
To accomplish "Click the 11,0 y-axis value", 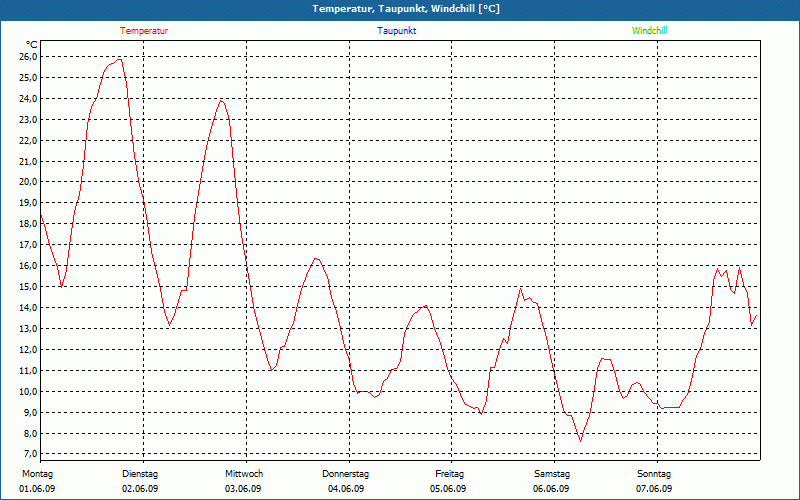I will (29, 370).
